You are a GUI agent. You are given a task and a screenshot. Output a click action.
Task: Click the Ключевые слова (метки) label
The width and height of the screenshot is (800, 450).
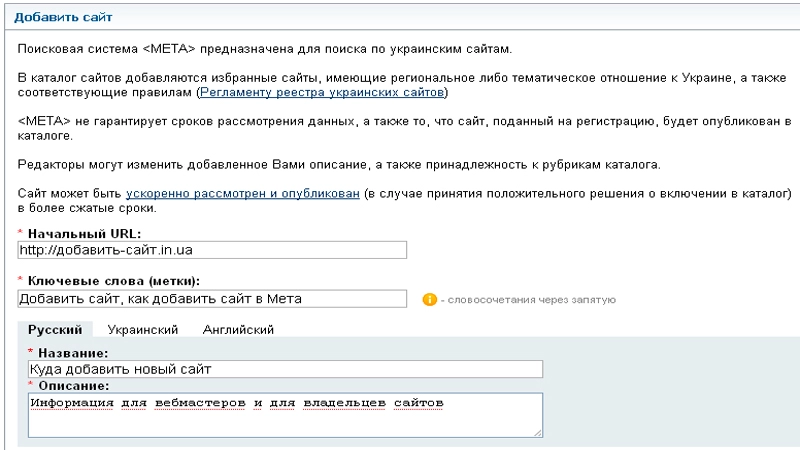[x=114, y=281]
